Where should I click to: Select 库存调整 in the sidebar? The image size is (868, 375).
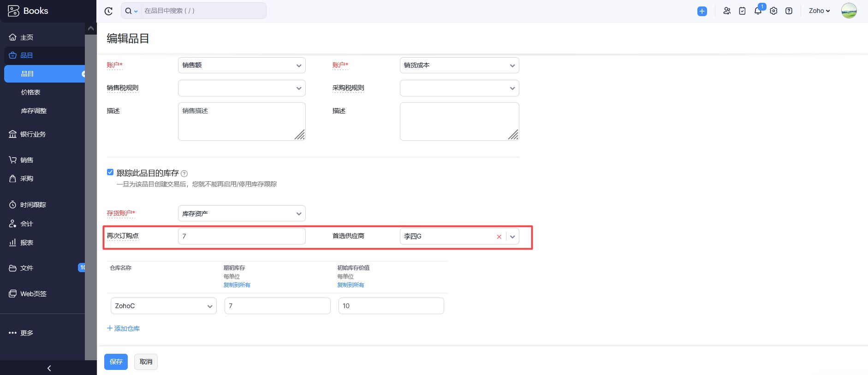pyautogui.click(x=34, y=111)
